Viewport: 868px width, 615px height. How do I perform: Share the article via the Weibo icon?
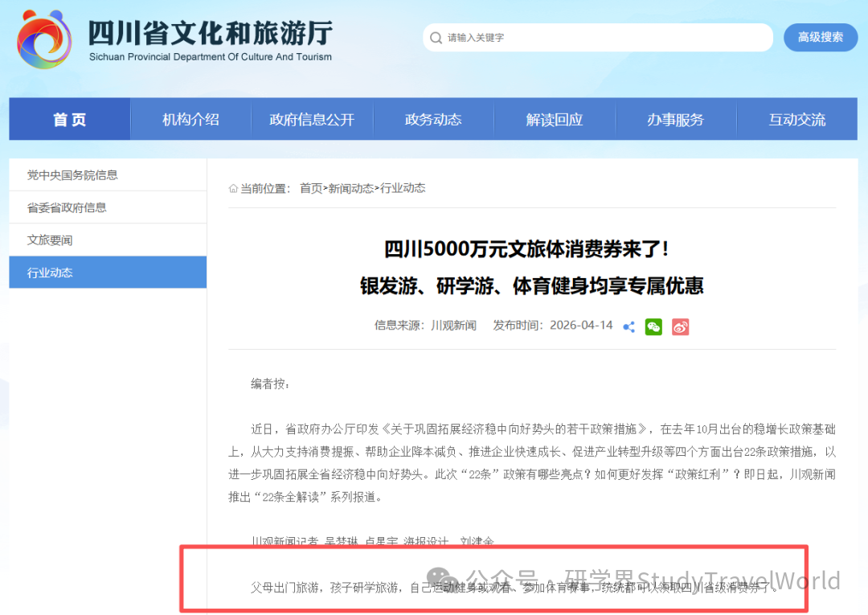680,326
